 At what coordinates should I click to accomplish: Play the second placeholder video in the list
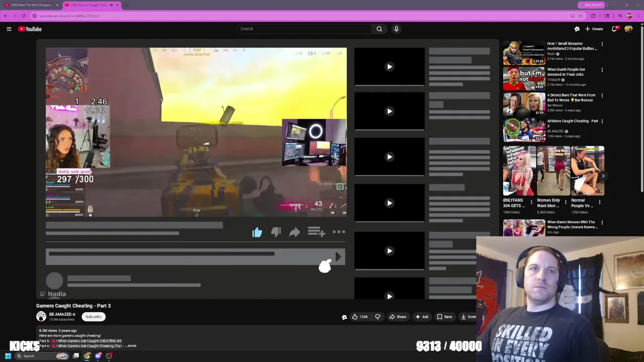click(389, 111)
